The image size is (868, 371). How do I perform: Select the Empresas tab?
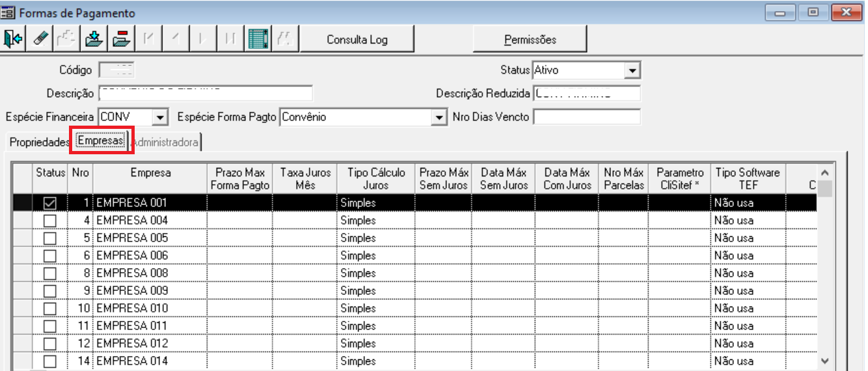101,142
